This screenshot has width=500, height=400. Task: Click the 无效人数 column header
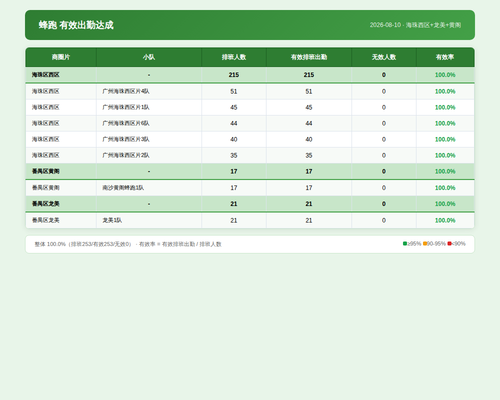tap(384, 57)
